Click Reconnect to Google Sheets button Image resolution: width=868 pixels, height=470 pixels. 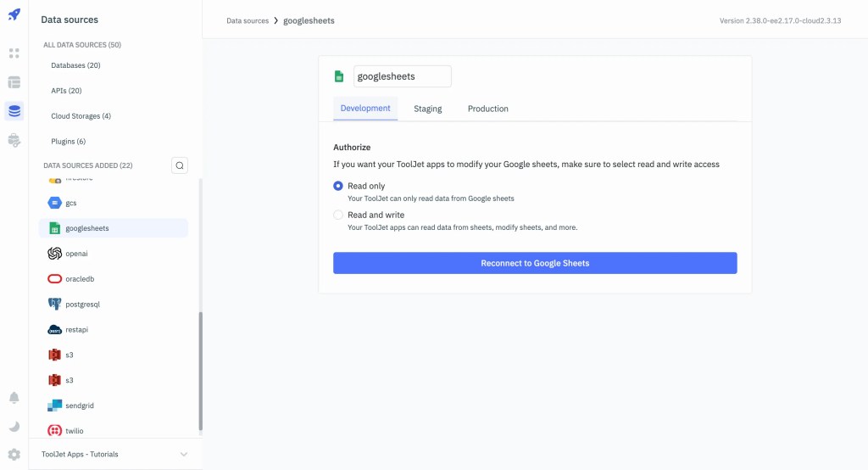(535, 263)
